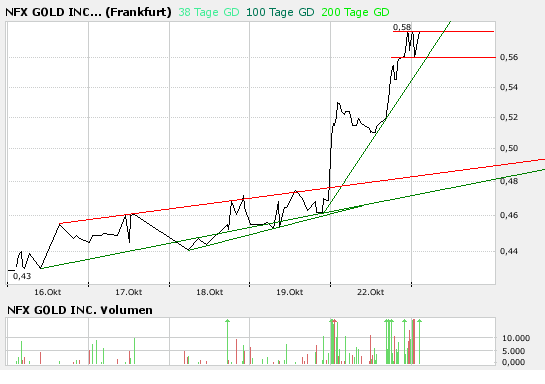Click the 0,44 price axis label

point(509,251)
